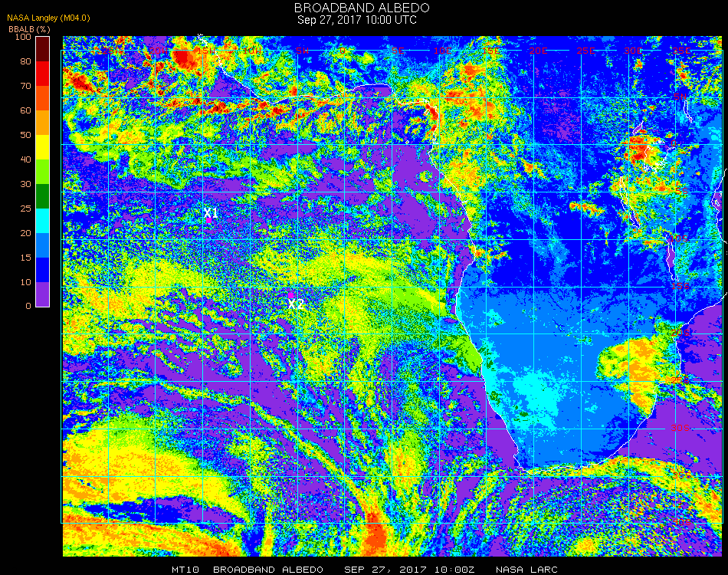Click the blue 10-15 colorbar segment

coord(43,270)
